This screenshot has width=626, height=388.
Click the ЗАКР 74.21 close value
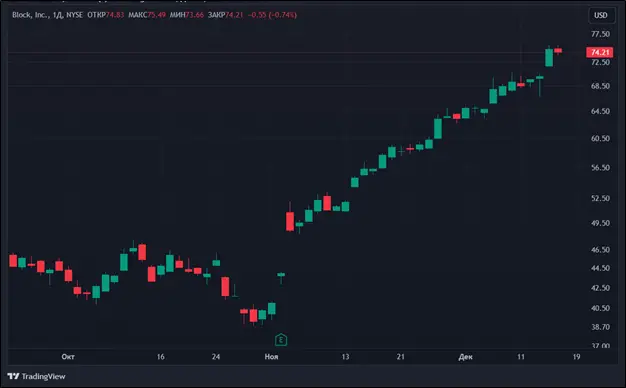225,15
